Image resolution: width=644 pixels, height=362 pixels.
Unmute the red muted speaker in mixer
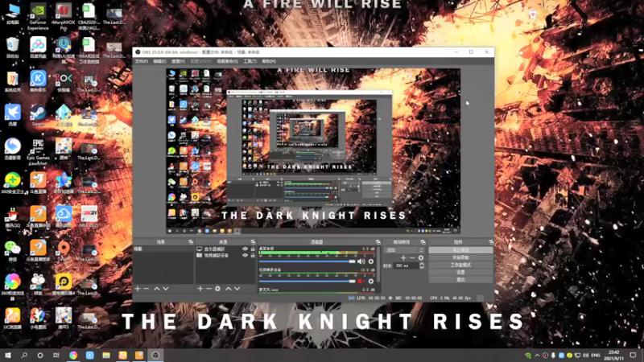coord(361,281)
